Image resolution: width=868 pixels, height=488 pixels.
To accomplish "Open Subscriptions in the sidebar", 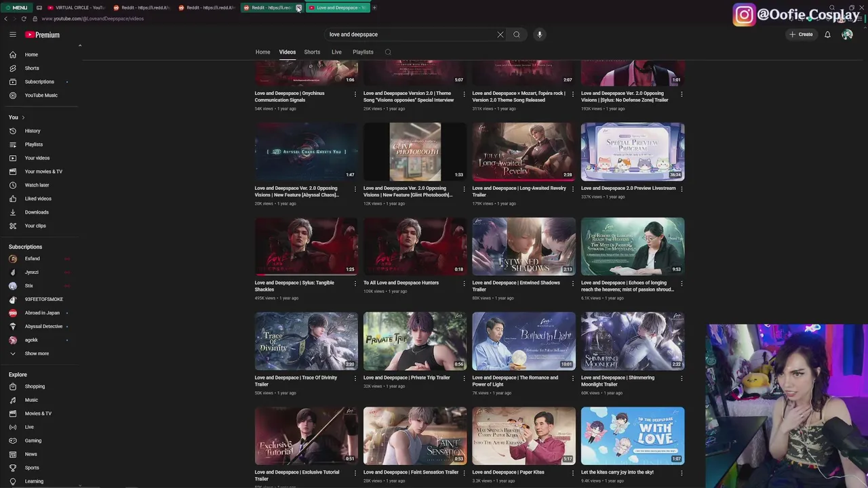I will [x=40, y=82].
